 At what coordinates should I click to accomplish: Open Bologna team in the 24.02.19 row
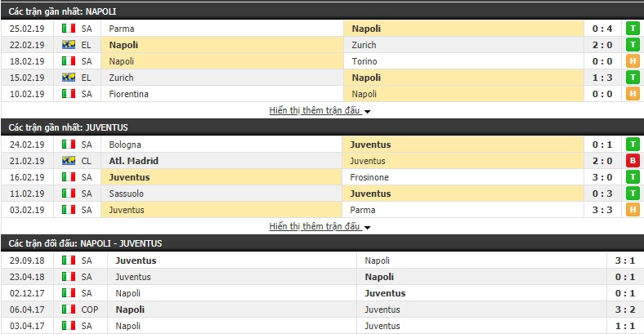pos(125,145)
